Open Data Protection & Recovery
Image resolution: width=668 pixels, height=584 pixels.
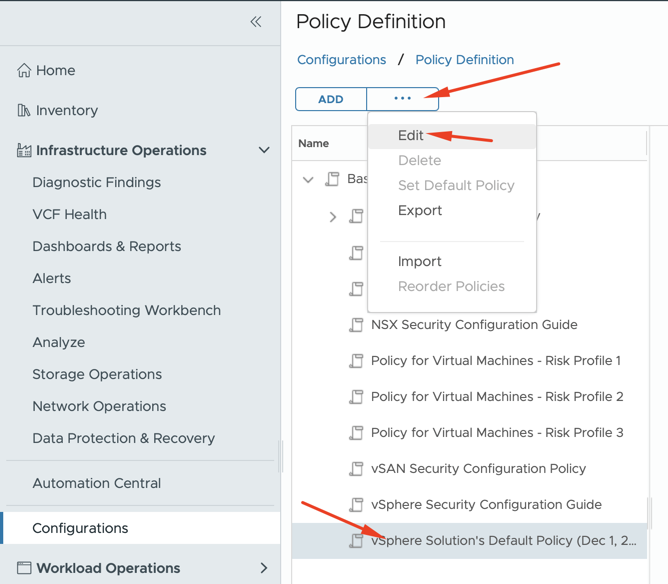[x=124, y=438]
